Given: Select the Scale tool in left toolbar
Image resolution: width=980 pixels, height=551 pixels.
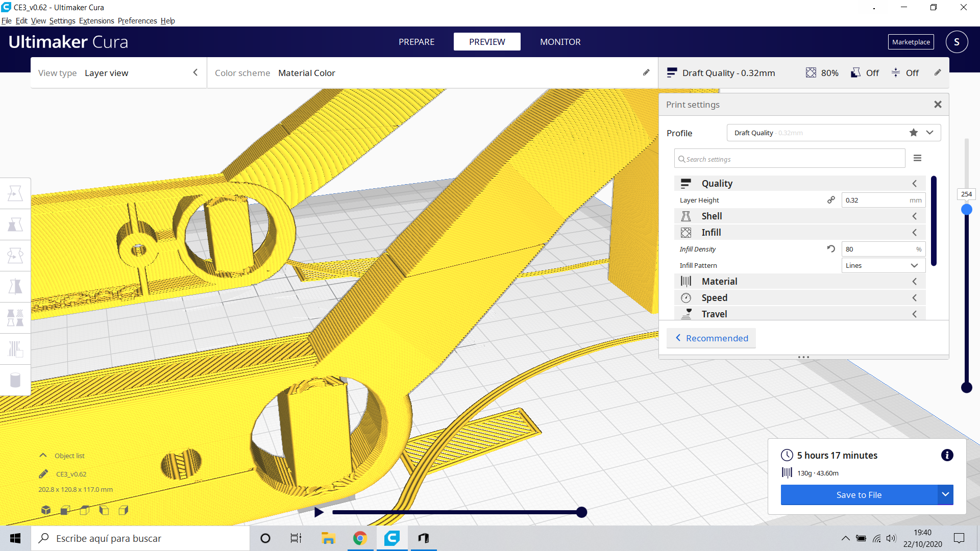Looking at the screenshot, I should click(15, 224).
